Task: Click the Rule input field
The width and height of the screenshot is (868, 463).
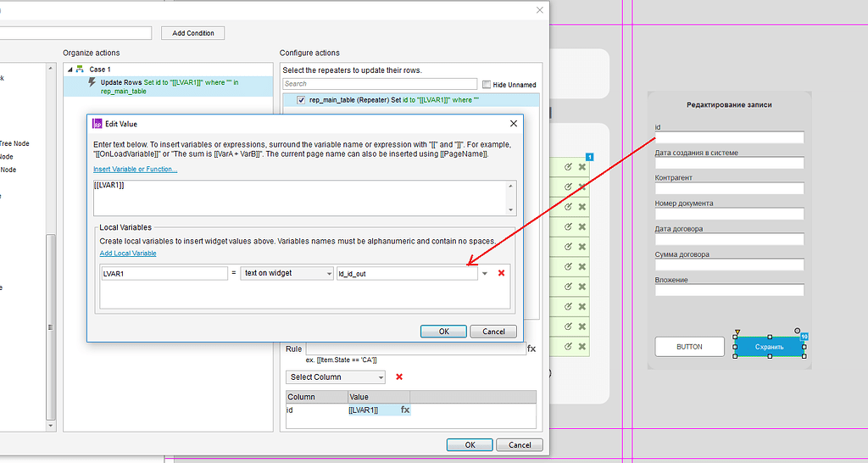Action: coord(415,349)
